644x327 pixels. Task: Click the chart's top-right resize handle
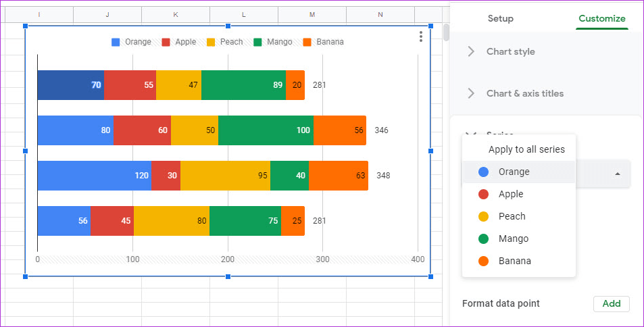pos(430,26)
